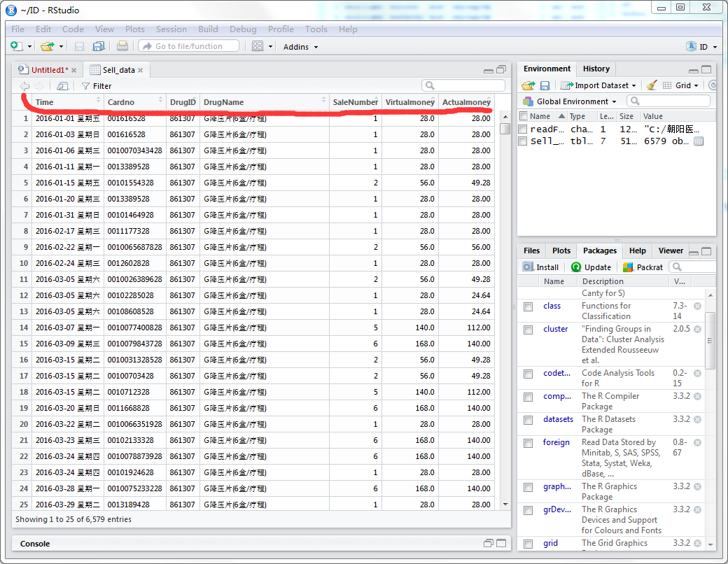The image size is (728, 564).
Task: Click the show in new window icon
Action: (x=62, y=86)
